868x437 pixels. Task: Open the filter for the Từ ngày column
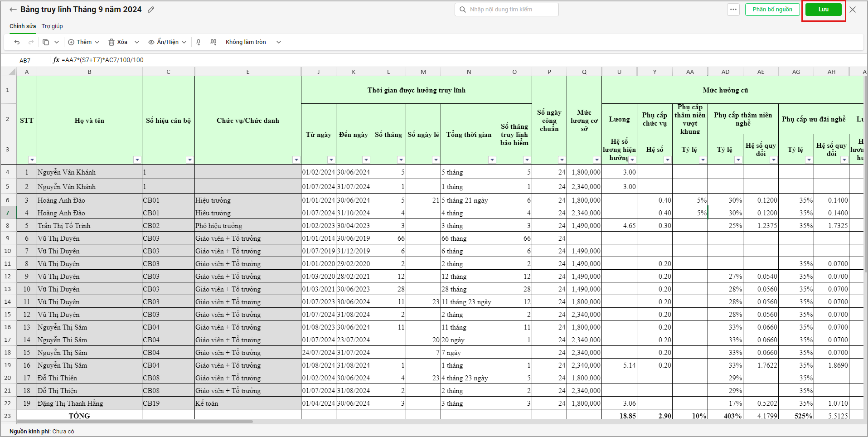331,160
